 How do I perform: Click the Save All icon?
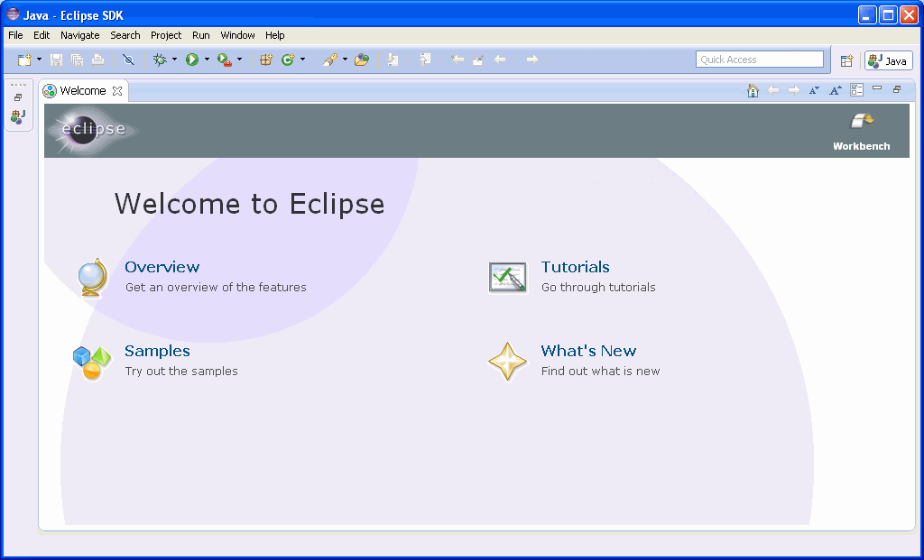click(x=77, y=60)
